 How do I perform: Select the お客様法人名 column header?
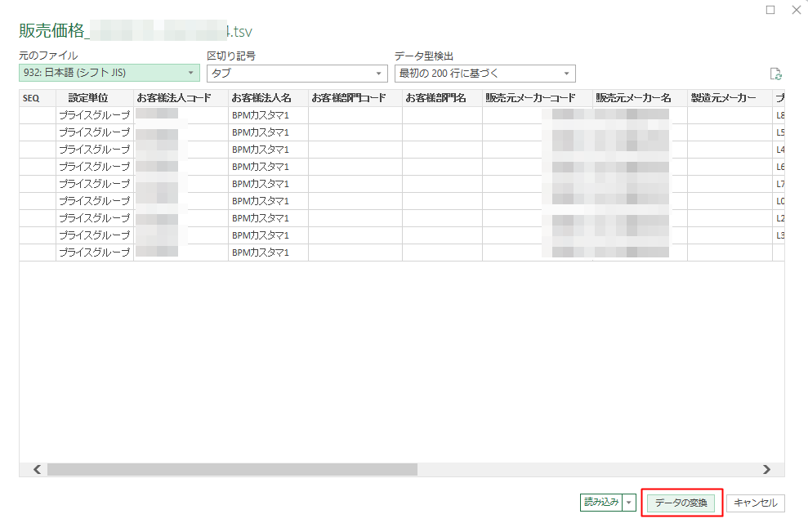(x=265, y=97)
